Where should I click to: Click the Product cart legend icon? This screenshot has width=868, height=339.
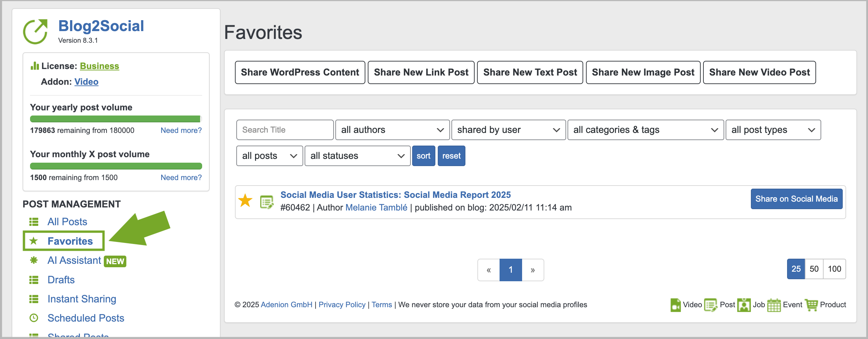coord(811,305)
